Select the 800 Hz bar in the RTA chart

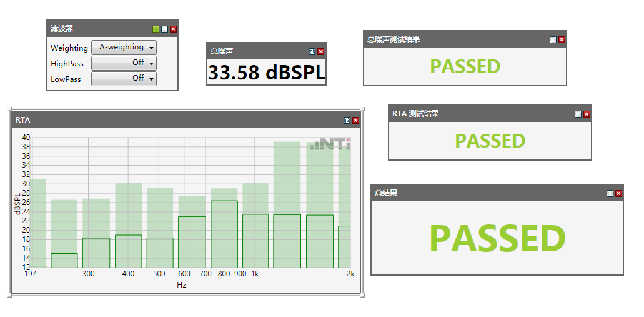coord(224,234)
